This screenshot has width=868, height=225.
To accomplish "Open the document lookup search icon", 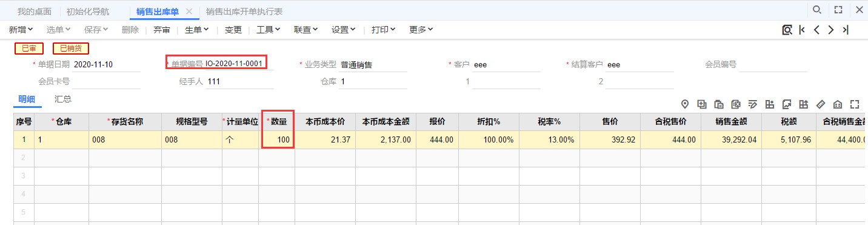I will pyautogui.click(x=787, y=30).
